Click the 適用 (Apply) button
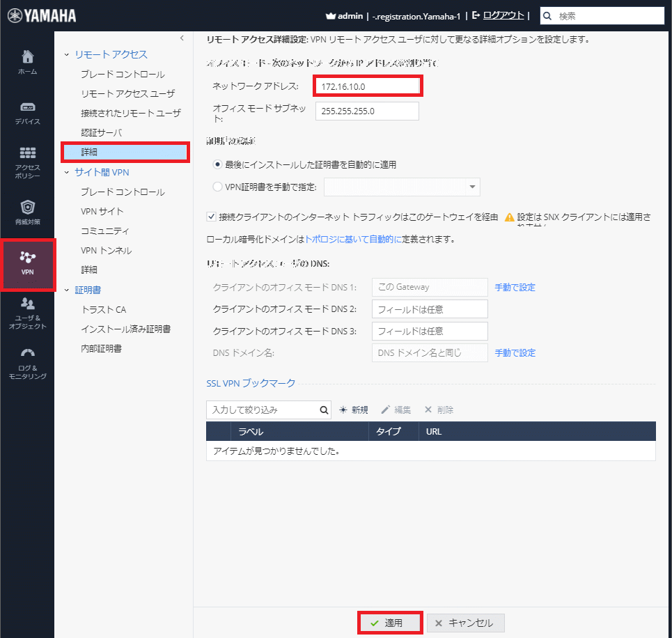 [390, 623]
